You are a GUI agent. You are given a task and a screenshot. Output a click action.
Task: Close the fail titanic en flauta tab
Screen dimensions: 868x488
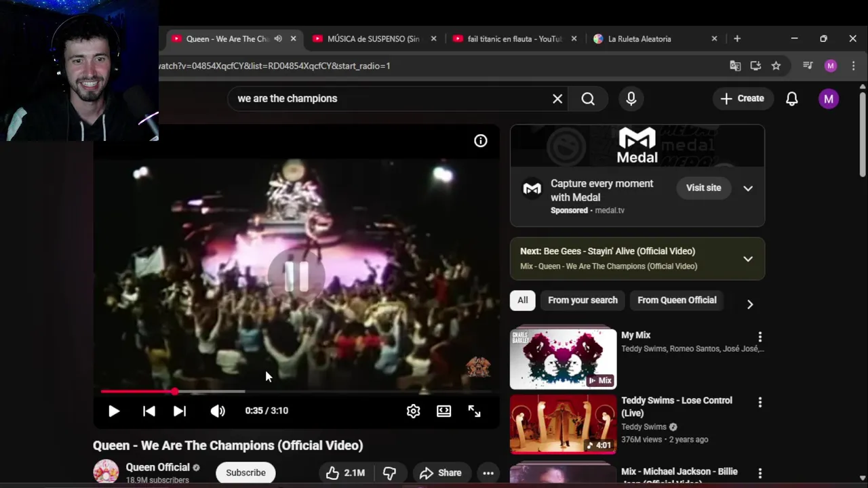[x=574, y=39]
